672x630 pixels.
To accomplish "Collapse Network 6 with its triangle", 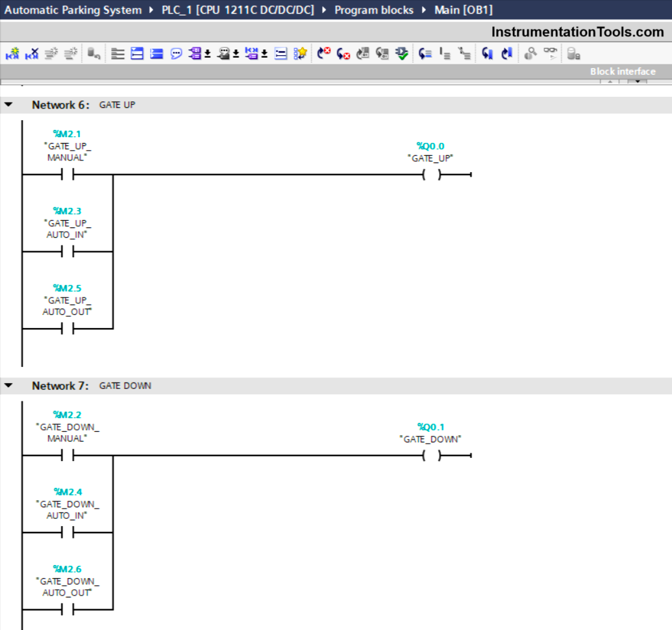I will 8,105.
